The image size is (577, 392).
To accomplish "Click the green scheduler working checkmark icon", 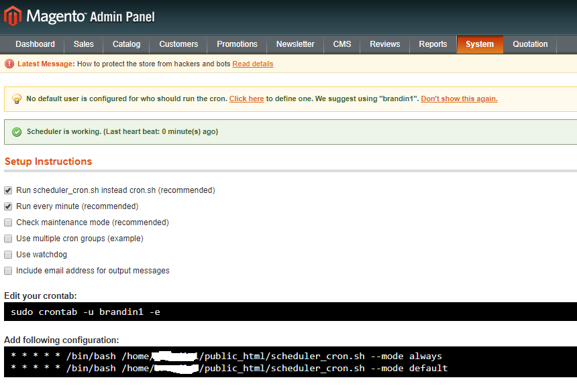I will [17, 132].
